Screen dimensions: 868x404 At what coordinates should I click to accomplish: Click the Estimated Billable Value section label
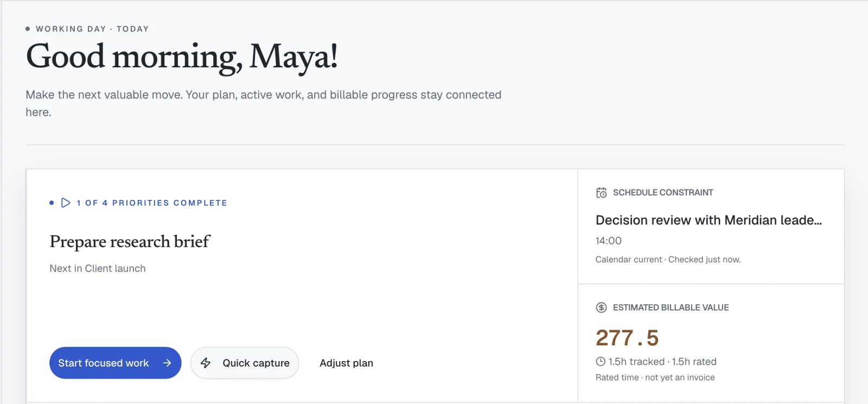pyautogui.click(x=671, y=307)
